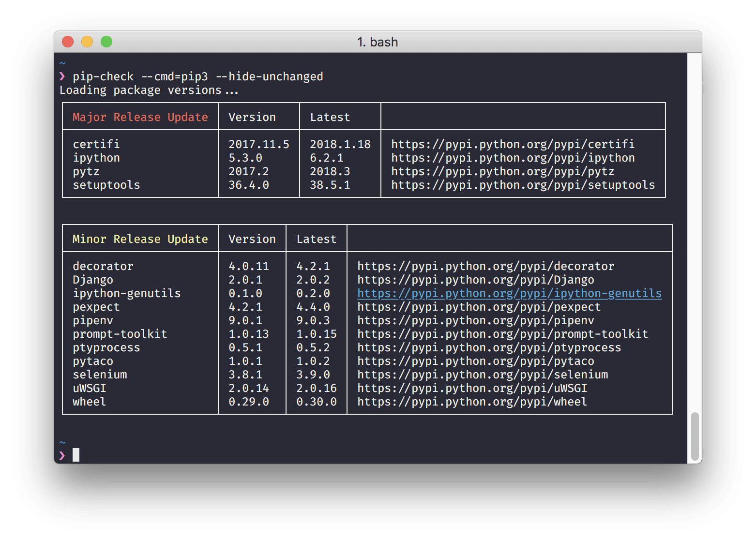The height and width of the screenshot is (541, 756).
Task: Open the pypi prompt-toolkit link
Action: click(x=502, y=334)
